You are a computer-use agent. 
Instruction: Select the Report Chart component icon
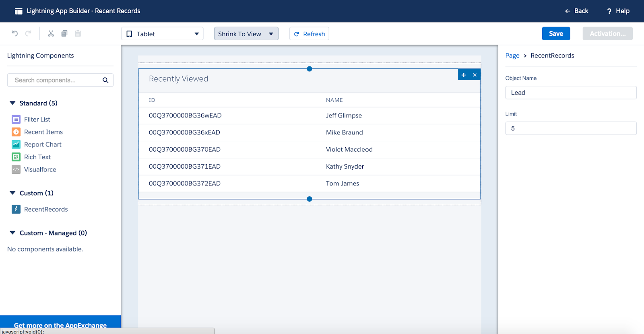[x=16, y=144]
